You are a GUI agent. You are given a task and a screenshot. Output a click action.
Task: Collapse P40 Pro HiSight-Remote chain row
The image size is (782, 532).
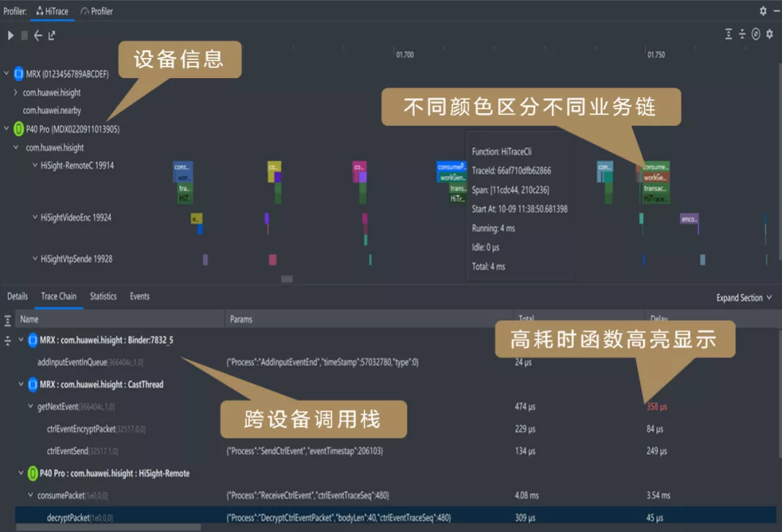21,473
